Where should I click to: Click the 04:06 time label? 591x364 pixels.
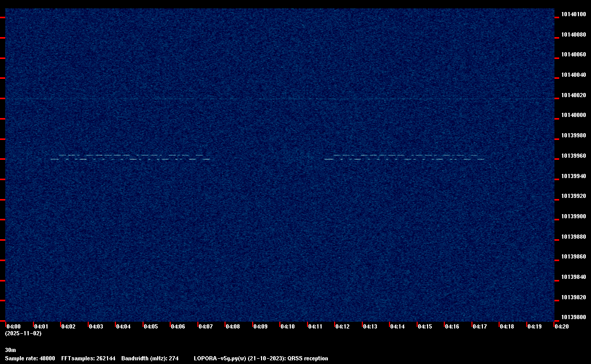tap(178, 326)
